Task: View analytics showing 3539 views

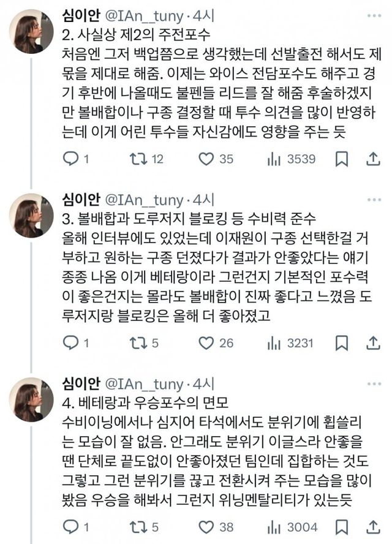Action: pos(273,159)
